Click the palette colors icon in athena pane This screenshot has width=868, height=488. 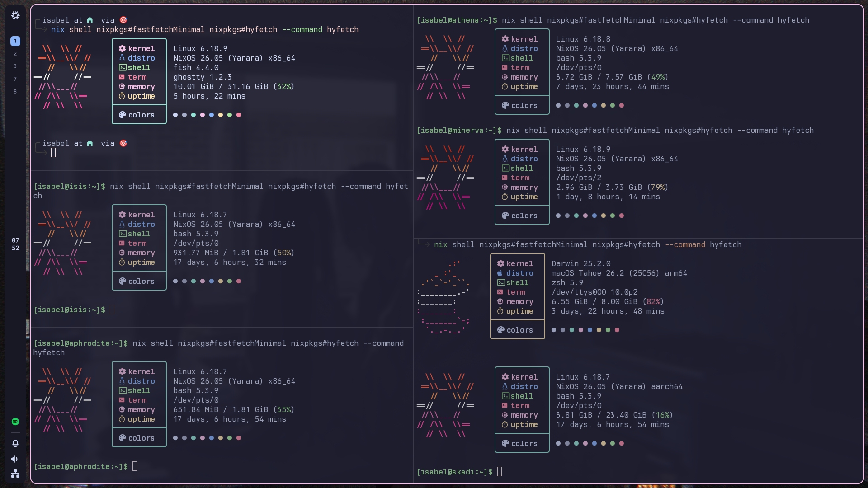point(505,105)
